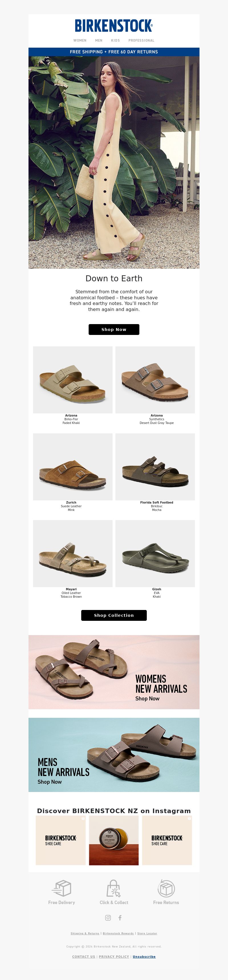228x980 pixels.
Task: View the Zurich Suede Leather Mink sandal
Action: point(73,467)
